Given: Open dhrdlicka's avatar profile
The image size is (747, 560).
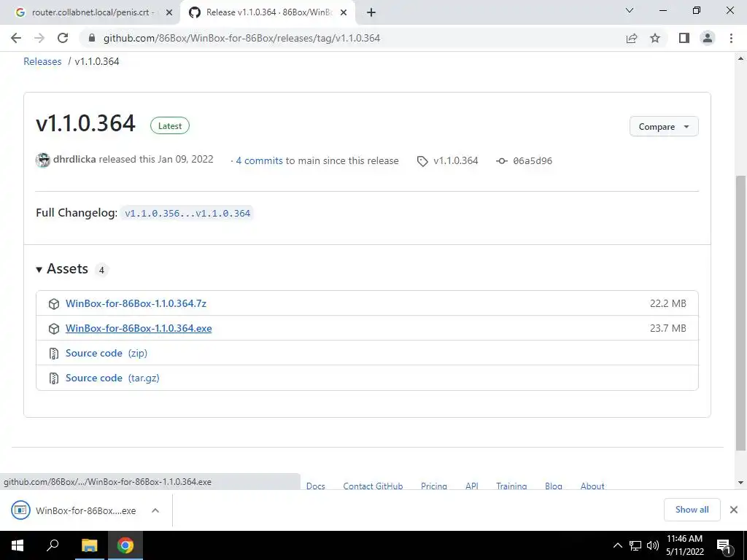Looking at the screenshot, I should 43,160.
